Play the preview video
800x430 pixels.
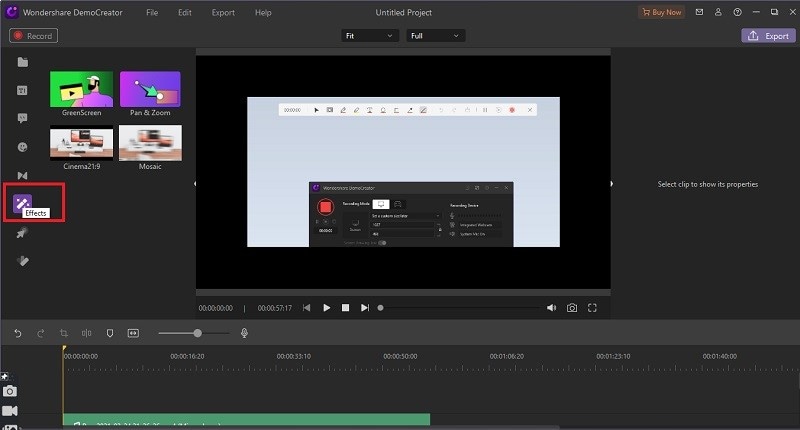327,308
